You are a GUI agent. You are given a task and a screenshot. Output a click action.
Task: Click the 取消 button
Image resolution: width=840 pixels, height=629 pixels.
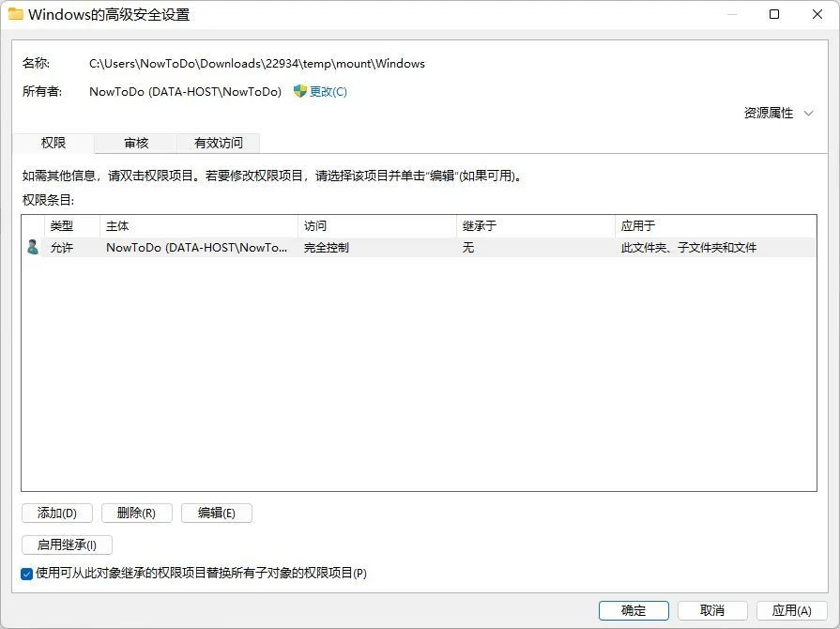coord(712,610)
